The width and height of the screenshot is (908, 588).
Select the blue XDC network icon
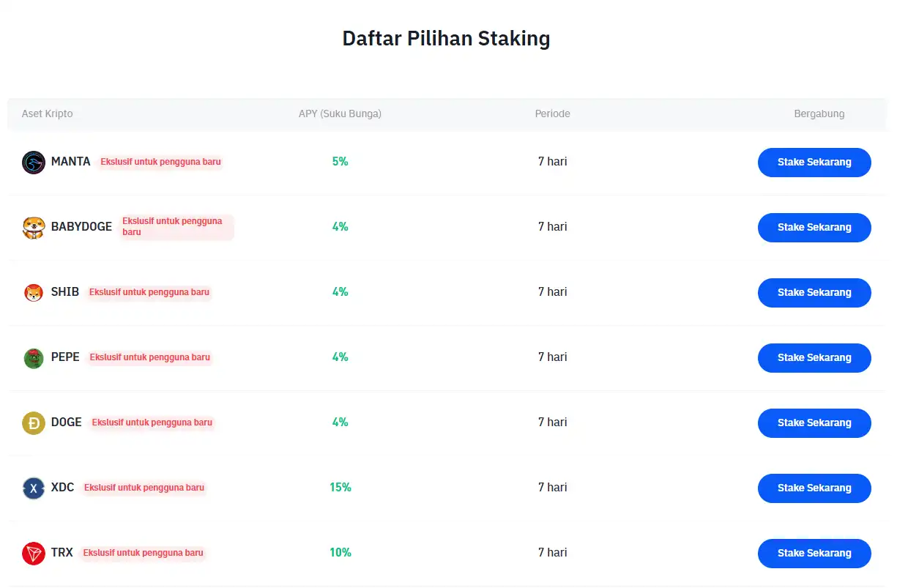click(33, 488)
